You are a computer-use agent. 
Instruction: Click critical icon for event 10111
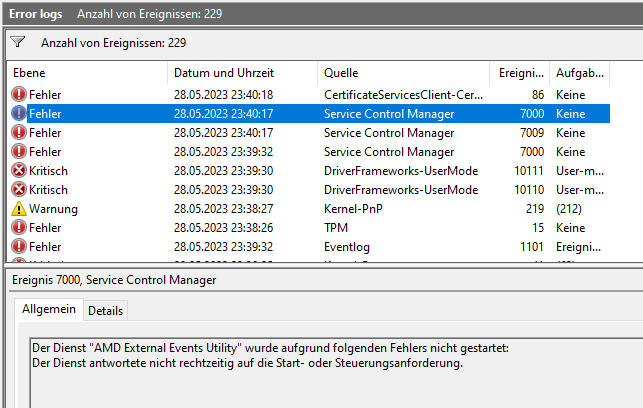(19, 171)
